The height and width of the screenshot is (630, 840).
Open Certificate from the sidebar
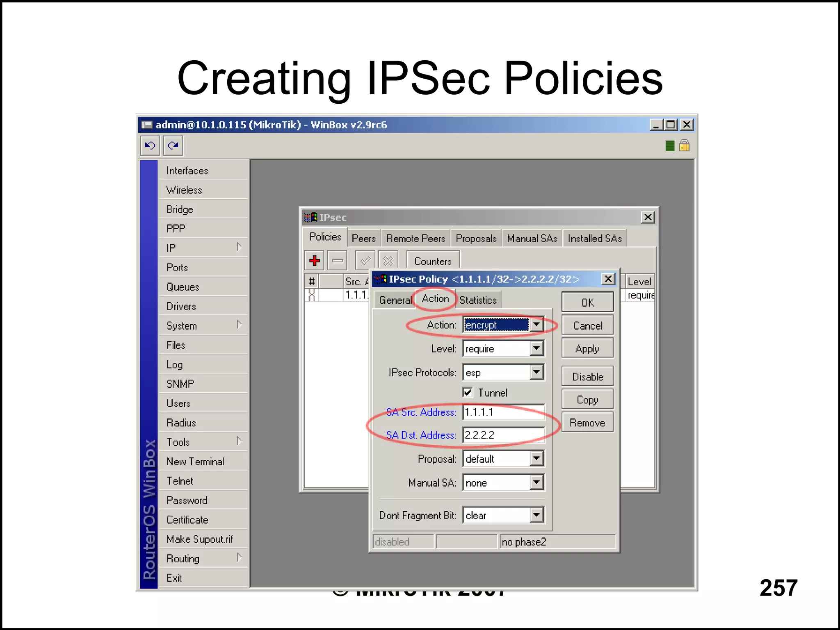point(203,520)
